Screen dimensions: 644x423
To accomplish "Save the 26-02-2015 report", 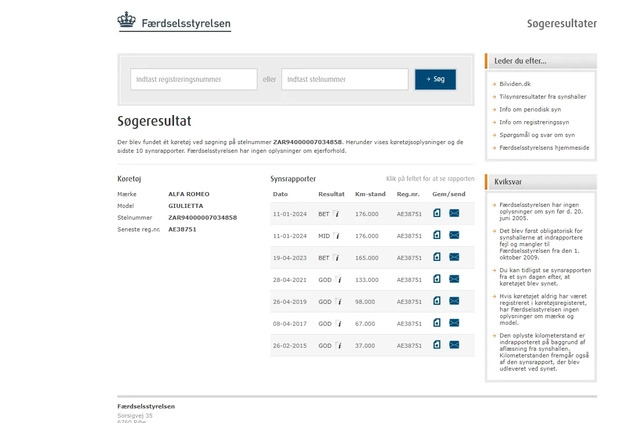I will [437, 345].
